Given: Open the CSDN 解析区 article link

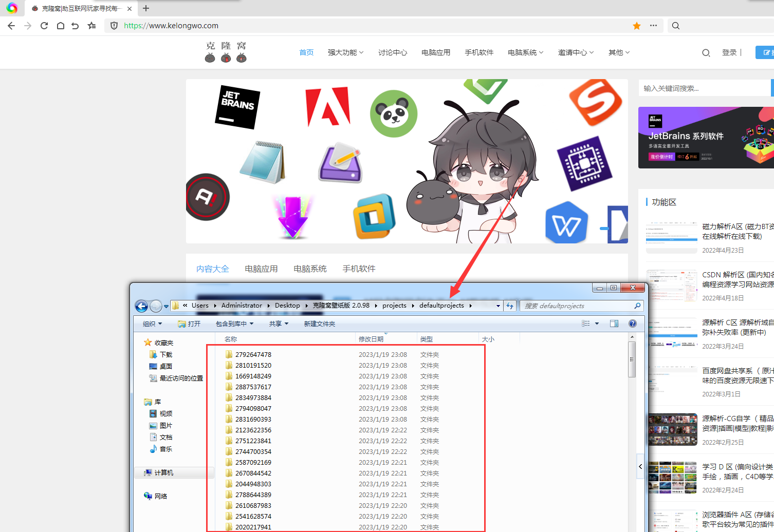Looking at the screenshot, I should (x=738, y=279).
